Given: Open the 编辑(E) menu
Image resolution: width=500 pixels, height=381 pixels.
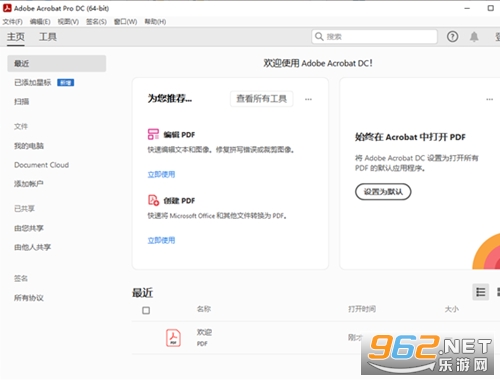Looking at the screenshot, I should 40,22.
